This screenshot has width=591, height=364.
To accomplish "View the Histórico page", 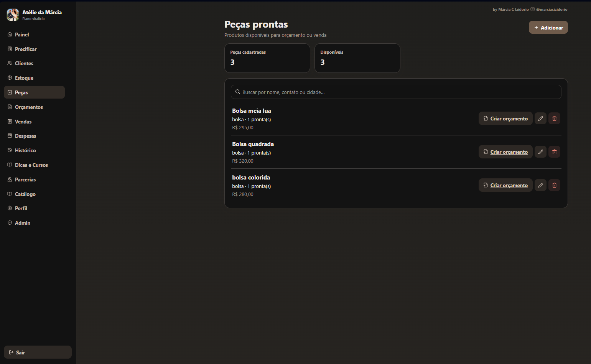I will [x=34, y=150].
